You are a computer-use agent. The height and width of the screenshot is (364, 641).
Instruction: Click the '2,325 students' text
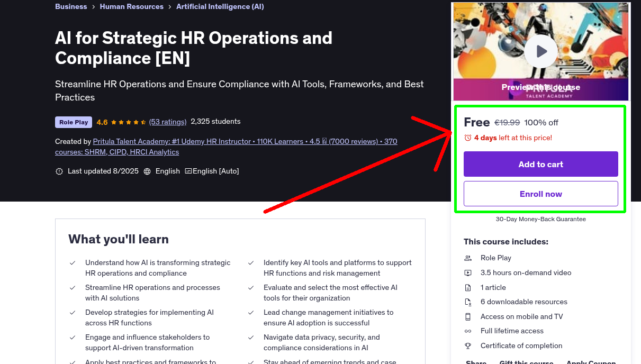(215, 121)
